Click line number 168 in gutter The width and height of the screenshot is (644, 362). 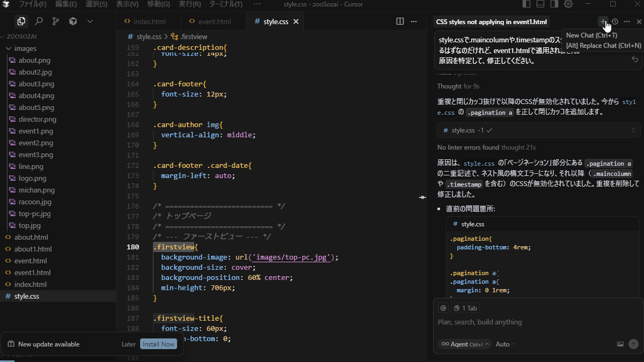point(133,125)
